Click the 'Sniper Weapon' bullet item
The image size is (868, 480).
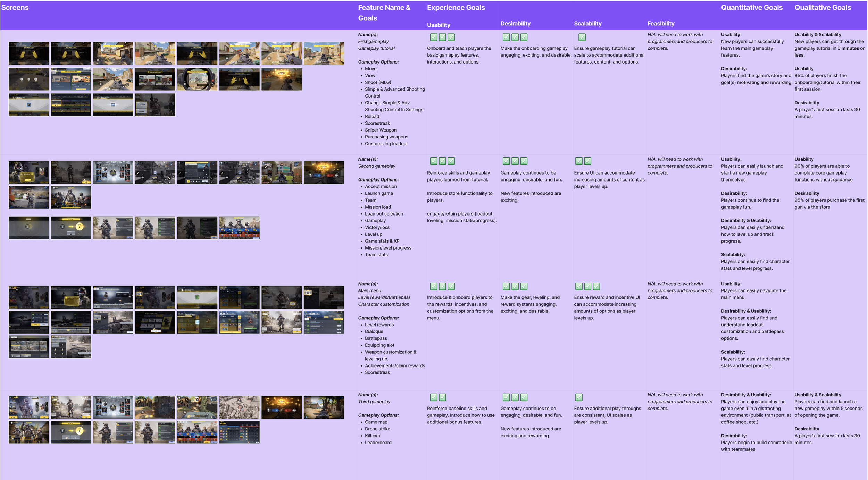(x=380, y=130)
